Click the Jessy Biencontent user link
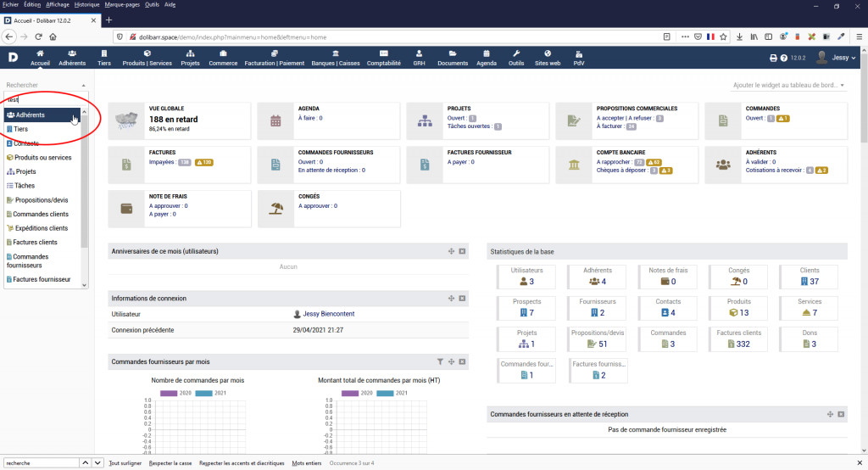Screen dimensions: 868x470 [324, 314]
